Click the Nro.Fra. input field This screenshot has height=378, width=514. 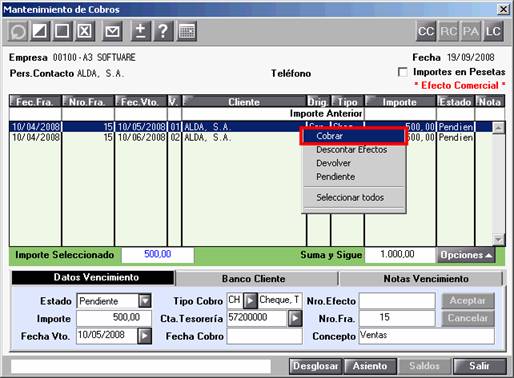click(x=397, y=318)
